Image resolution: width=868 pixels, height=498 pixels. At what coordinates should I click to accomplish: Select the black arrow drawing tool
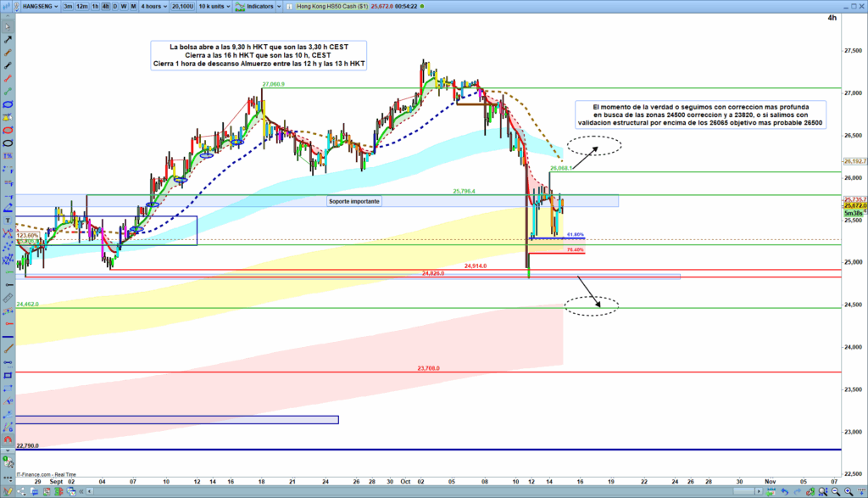point(8,40)
